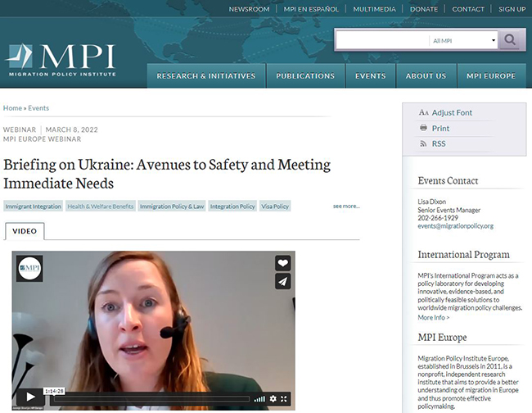Open video settings gear icon
Screen dimensions: 532x413
pos(273,399)
